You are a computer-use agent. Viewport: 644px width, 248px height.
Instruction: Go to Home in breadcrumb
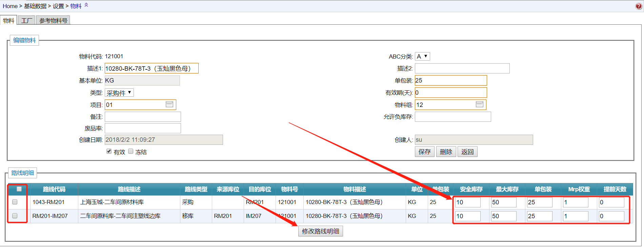click(10, 6)
